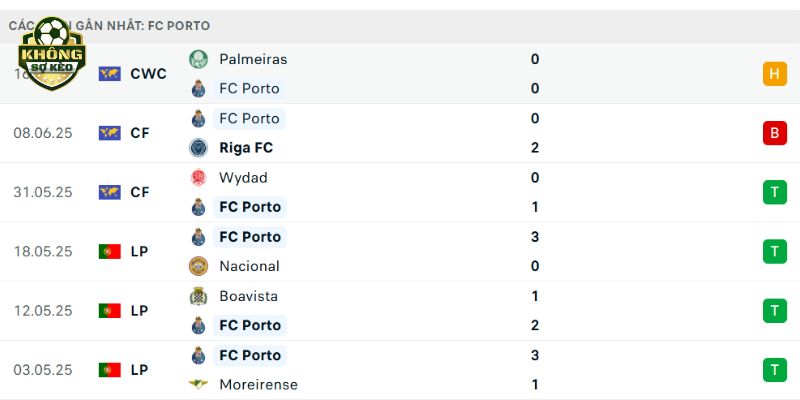Open the Riga FC team link
The width and height of the screenshot is (800, 400).
click(246, 148)
